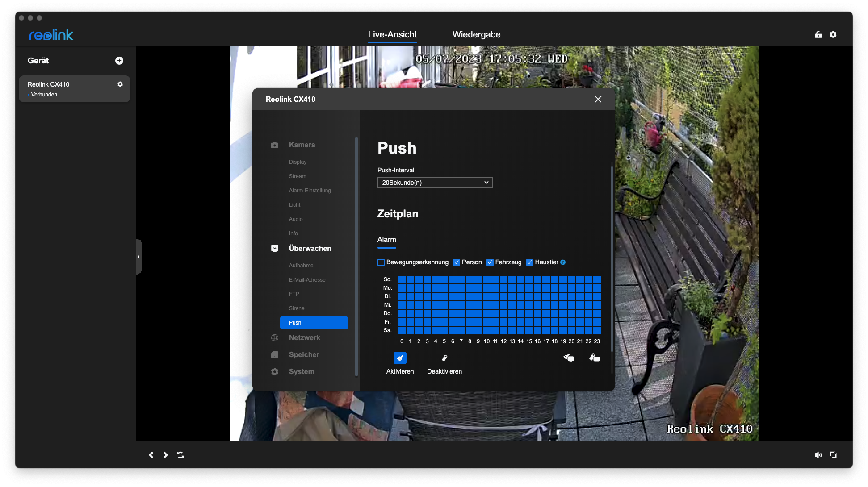
Task: Switch to the Wiedergabe tab
Action: (476, 34)
